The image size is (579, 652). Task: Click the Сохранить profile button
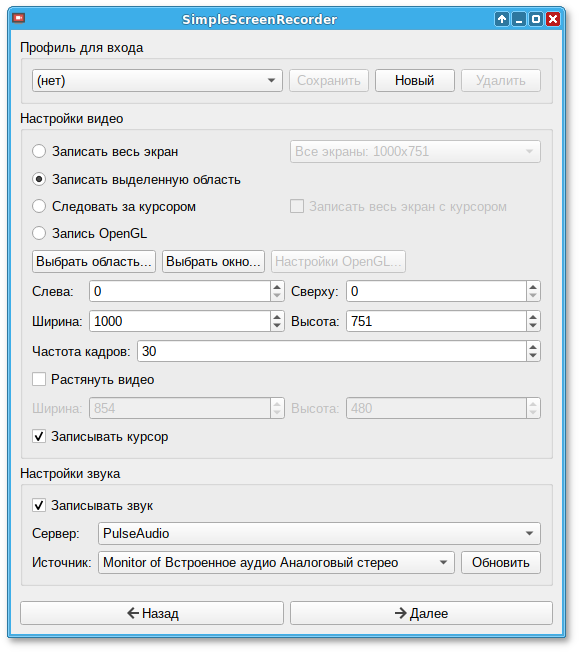[x=329, y=80]
